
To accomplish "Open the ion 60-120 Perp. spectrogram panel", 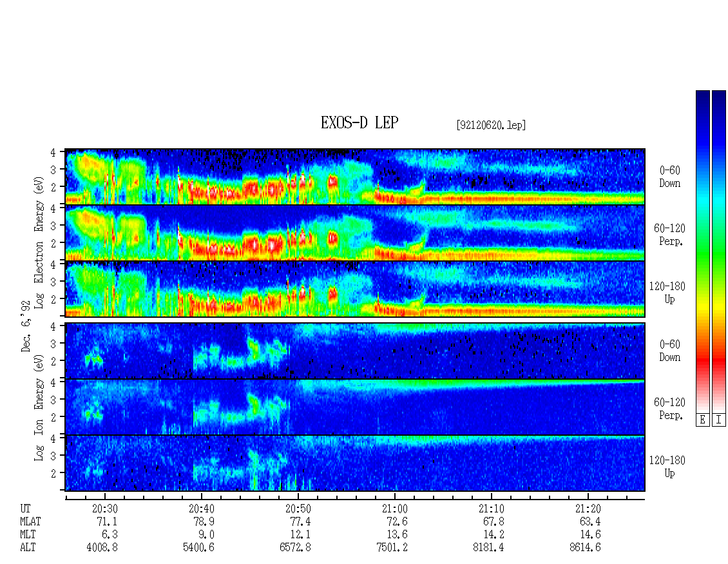I will pyautogui.click(x=355, y=407).
